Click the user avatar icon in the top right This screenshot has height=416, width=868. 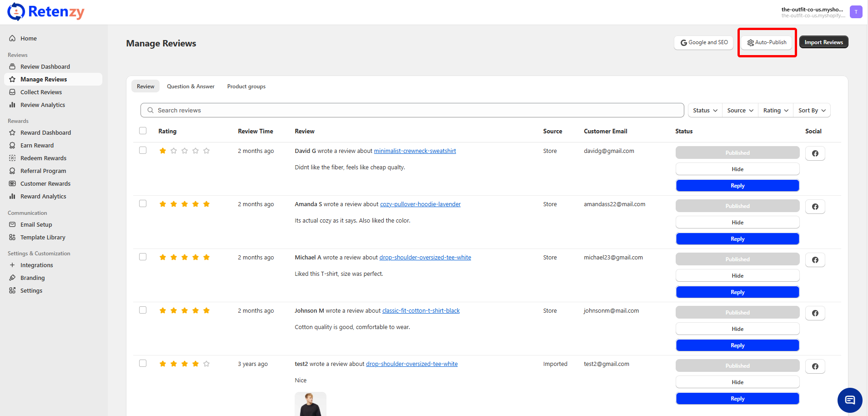click(x=856, y=12)
